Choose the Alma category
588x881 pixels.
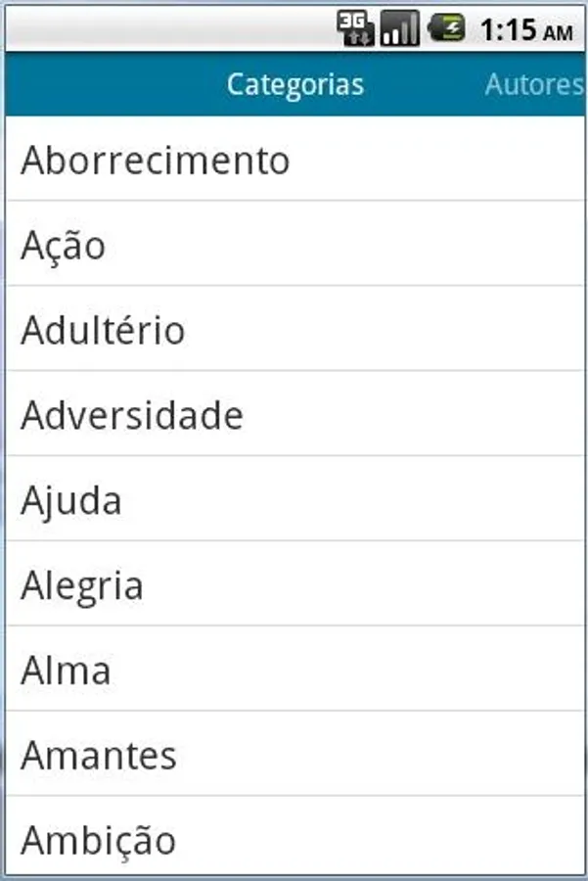(x=294, y=669)
